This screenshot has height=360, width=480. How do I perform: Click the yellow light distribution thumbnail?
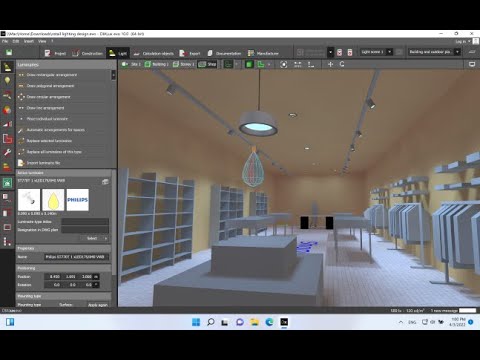coord(53,200)
